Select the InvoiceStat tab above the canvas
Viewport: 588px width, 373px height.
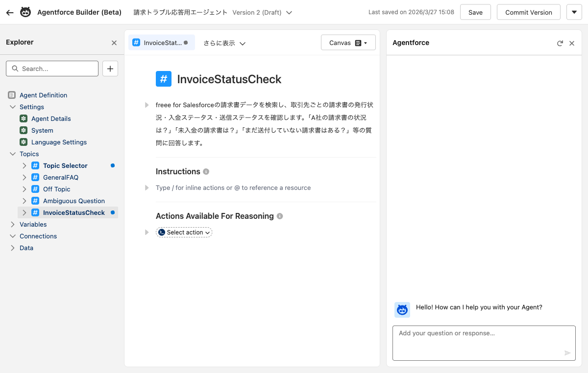click(161, 43)
